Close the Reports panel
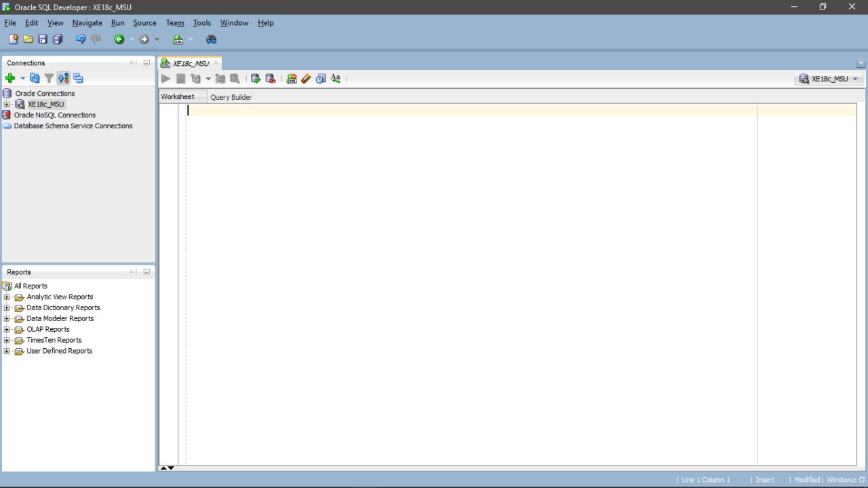Screen dimensions: 868x488 [x=132, y=271]
